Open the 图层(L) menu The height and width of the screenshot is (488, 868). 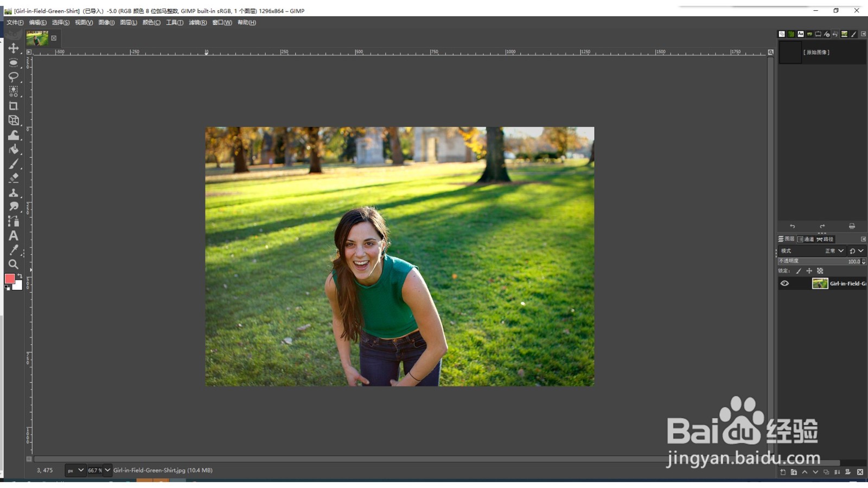[x=129, y=23]
